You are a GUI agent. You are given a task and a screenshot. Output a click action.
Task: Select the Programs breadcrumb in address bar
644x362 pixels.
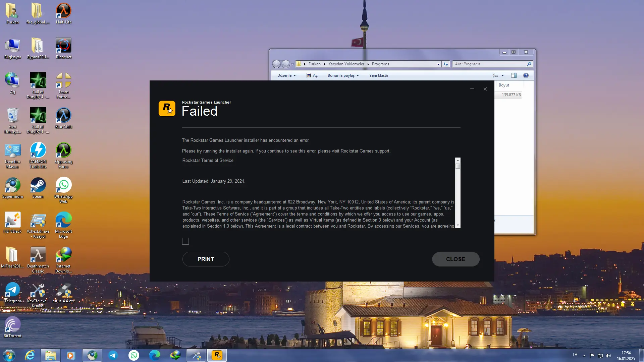[x=380, y=64]
